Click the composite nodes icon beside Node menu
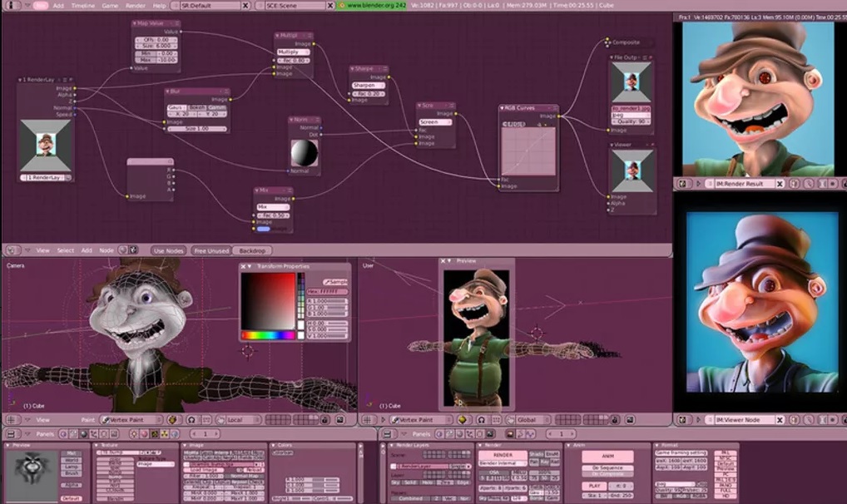Viewport: 847px width, 504px height. (132, 250)
